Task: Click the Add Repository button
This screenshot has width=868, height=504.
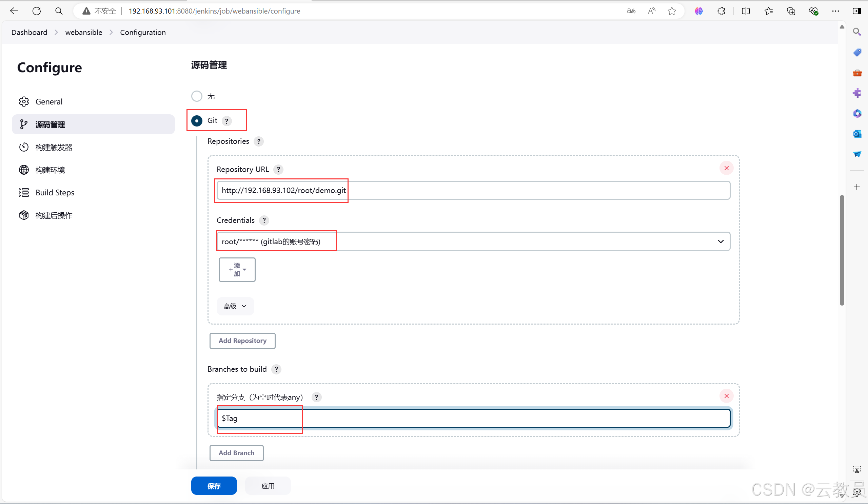Action: [242, 341]
